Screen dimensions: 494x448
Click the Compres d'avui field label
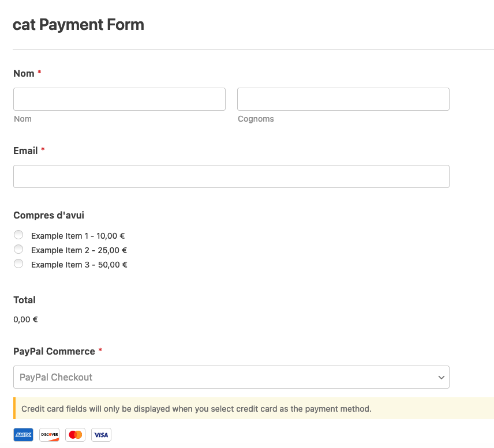49,215
